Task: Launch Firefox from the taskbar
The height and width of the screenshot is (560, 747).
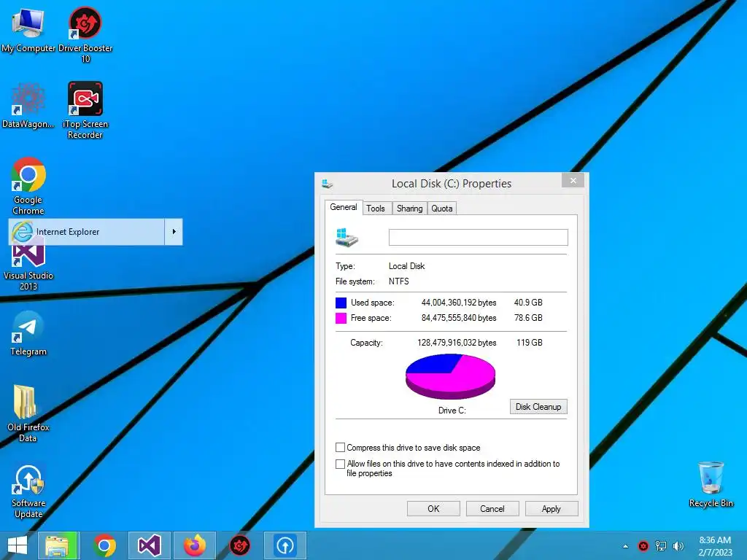Action: click(x=194, y=545)
